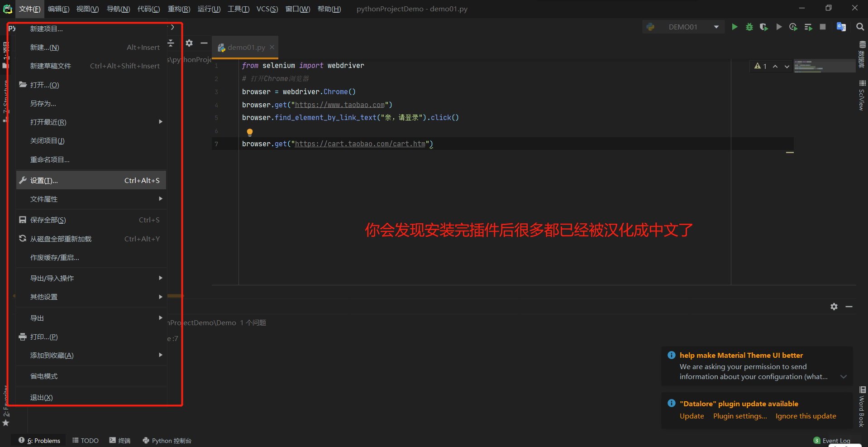Click the concurrency diagram run icon
The height and width of the screenshot is (447, 868).
tap(808, 27)
